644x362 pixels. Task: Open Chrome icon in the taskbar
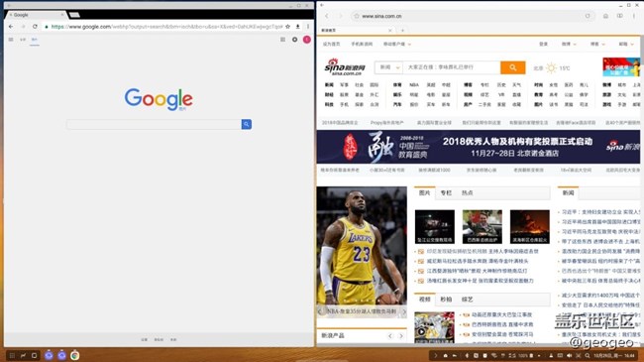pyautogui.click(x=74, y=355)
